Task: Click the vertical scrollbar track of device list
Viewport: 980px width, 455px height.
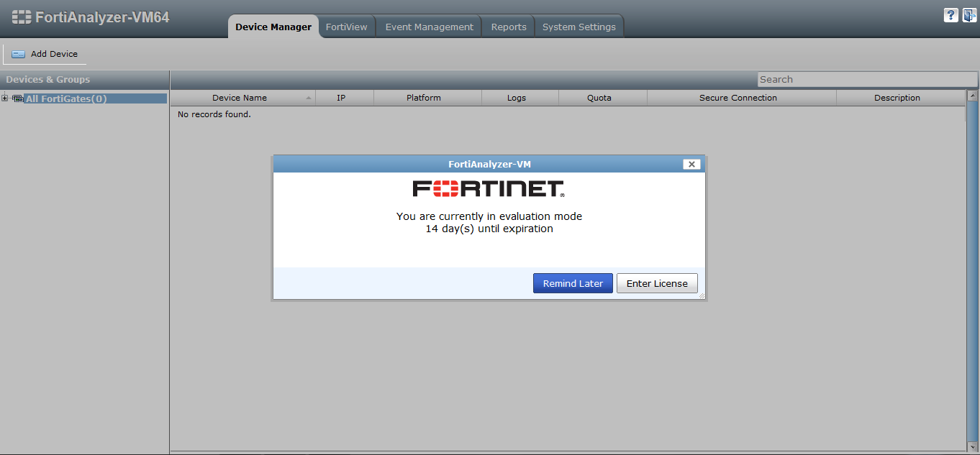Action: tap(972, 272)
